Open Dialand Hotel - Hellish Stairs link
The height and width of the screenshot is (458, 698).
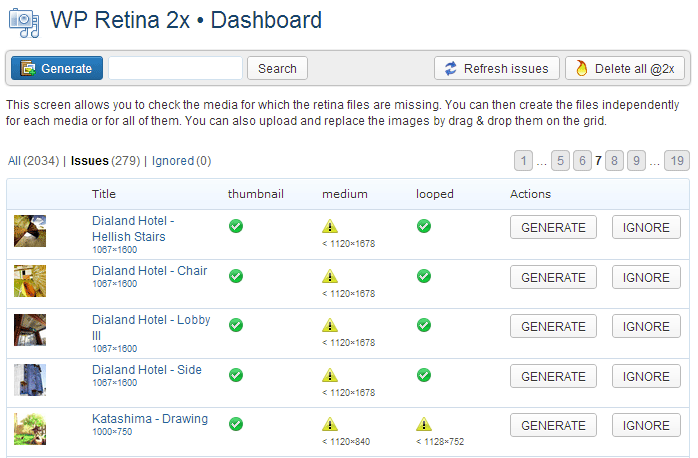point(133,228)
